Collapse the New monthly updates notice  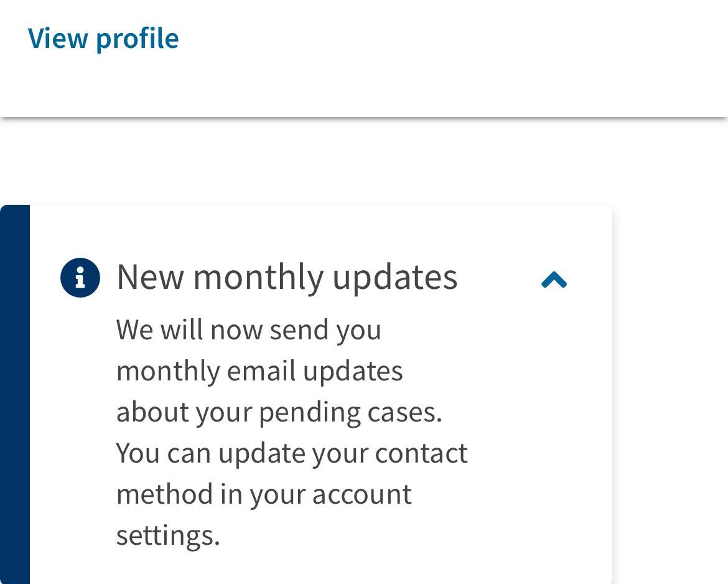pyautogui.click(x=554, y=280)
